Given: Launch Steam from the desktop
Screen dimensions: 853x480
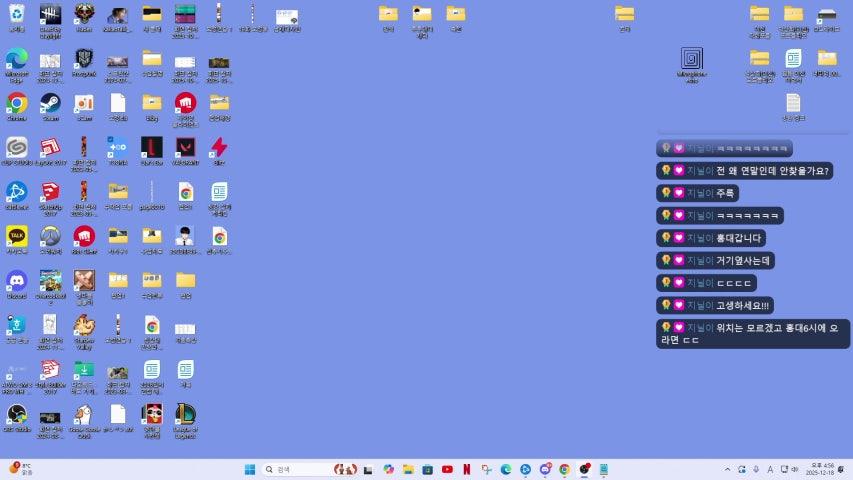Looking at the screenshot, I should tap(50, 103).
